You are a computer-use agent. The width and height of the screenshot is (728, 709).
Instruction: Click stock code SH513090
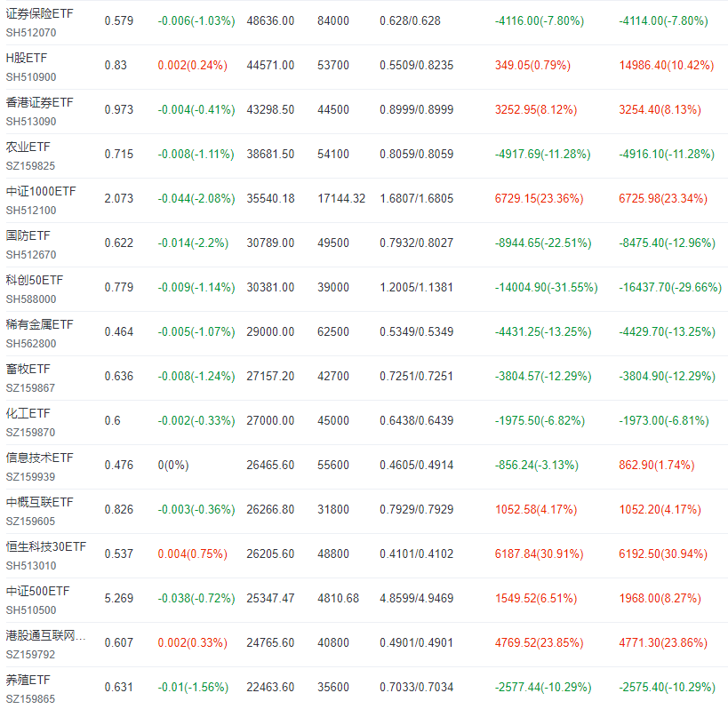pyautogui.click(x=31, y=122)
